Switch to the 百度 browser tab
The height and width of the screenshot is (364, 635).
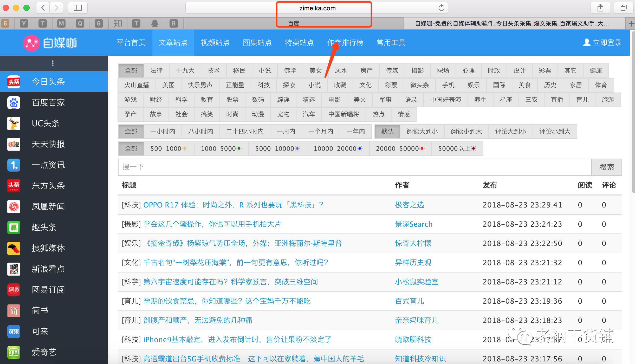pos(294,24)
